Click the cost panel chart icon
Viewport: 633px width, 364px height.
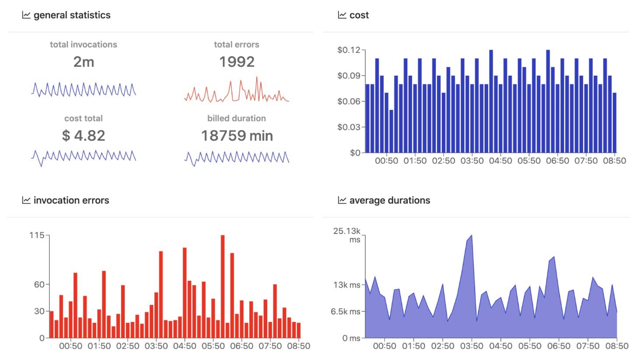(342, 15)
